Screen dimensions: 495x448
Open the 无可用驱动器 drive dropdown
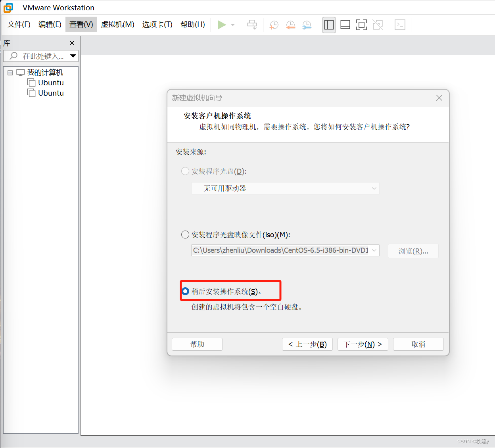pos(285,188)
